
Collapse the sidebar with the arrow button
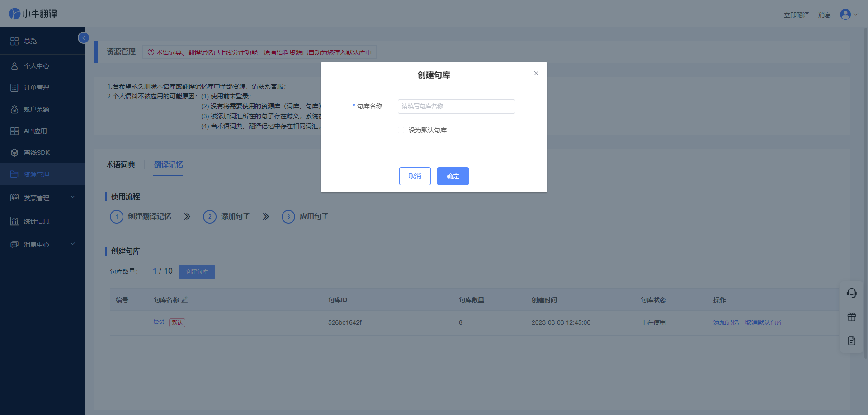tap(84, 38)
